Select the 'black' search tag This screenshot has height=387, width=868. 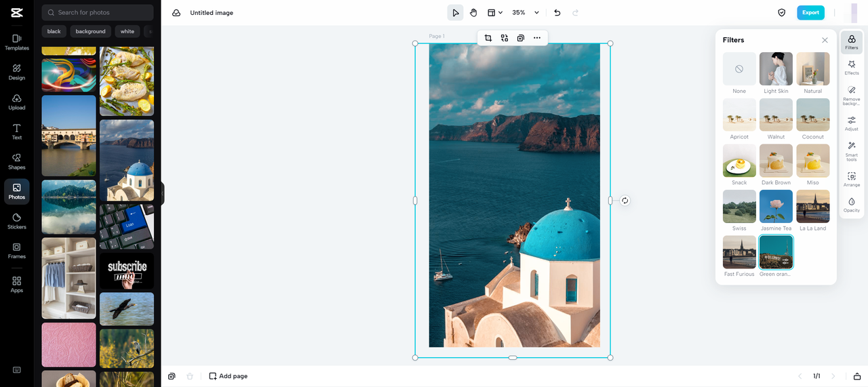click(54, 31)
